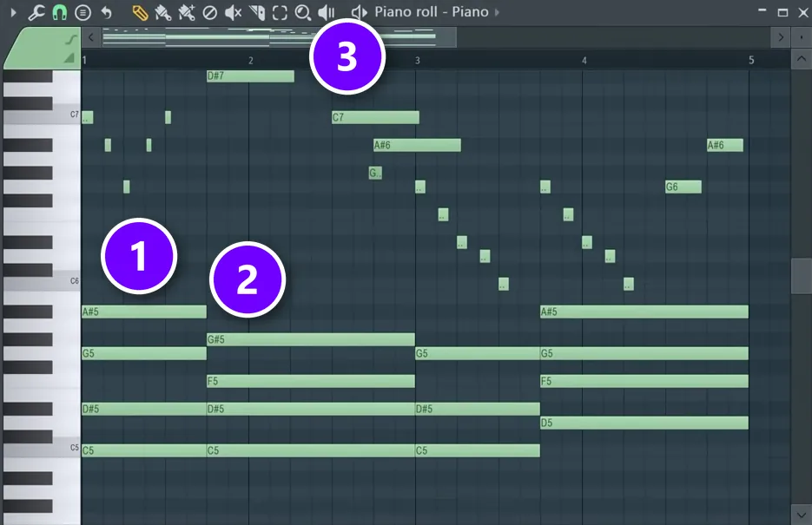The image size is (812, 525).
Task: Click the C7 piano key
Action: tap(42, 116)
